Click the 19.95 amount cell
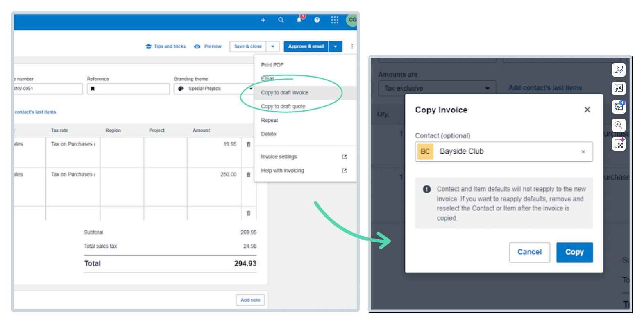This screenshot has width=644, height=324. (x=214, y=144)
